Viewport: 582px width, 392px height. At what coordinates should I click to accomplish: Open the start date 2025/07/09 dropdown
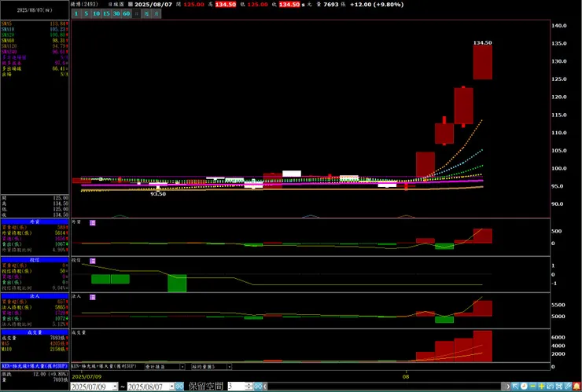[115, 387]
